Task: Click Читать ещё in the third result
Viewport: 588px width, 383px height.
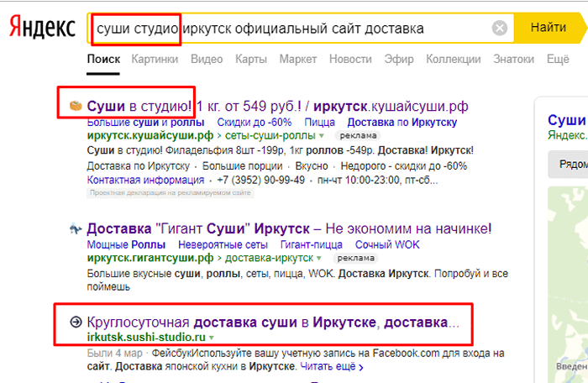Action: point(331,367)
